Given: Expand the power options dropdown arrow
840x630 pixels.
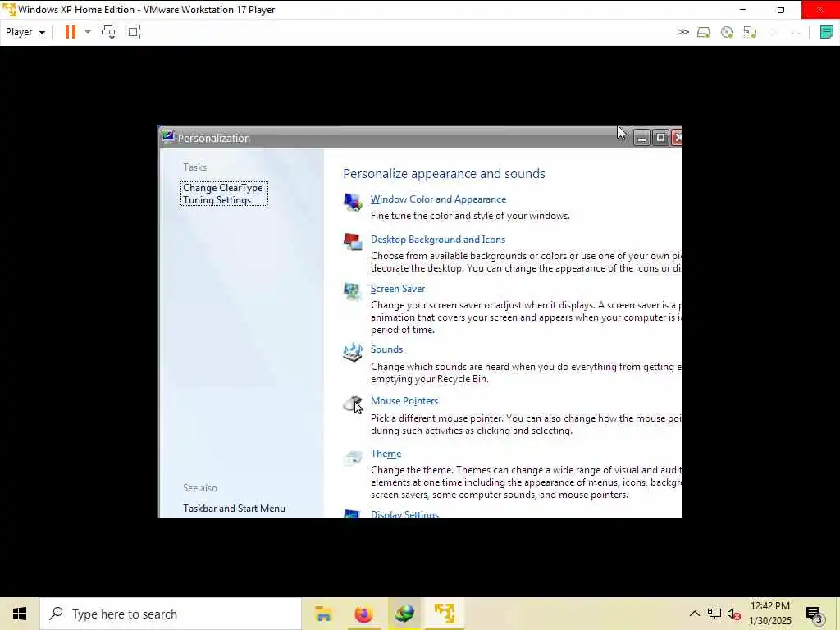Looking at the screenshot, I should pos(88,32).
